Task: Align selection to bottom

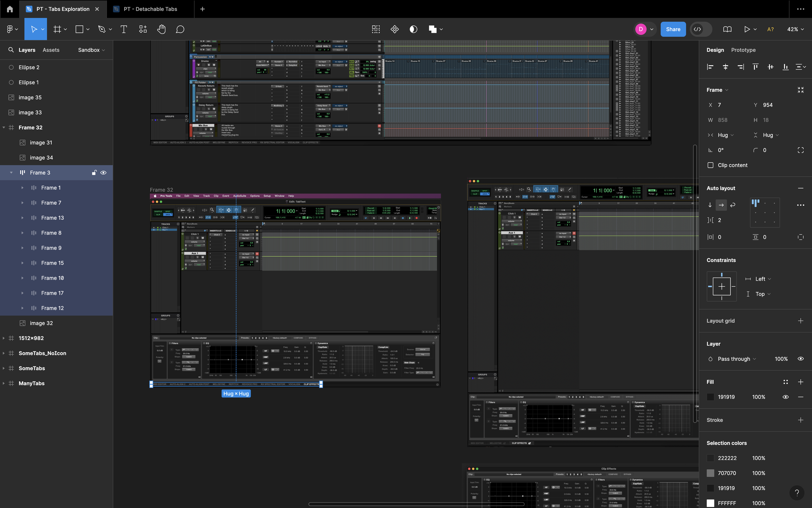Action: pyautogui.click(x=785, y=67)
